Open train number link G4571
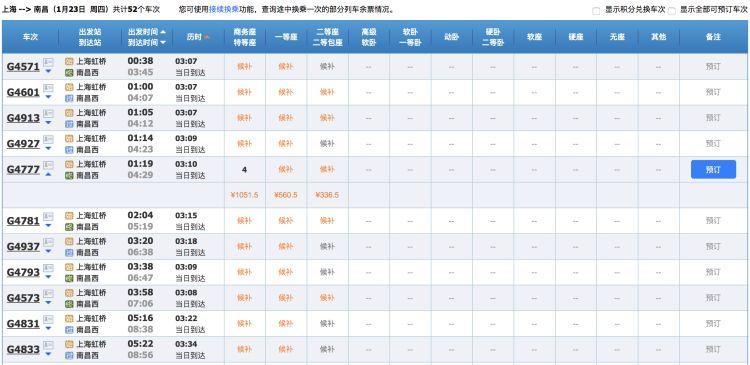Screen dimensions: 750x365 coord(23,67)
